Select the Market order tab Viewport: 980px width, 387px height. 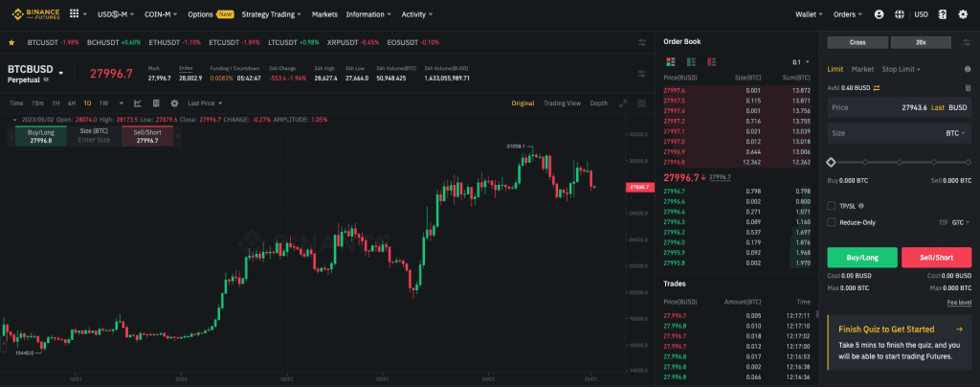point(862,69)
